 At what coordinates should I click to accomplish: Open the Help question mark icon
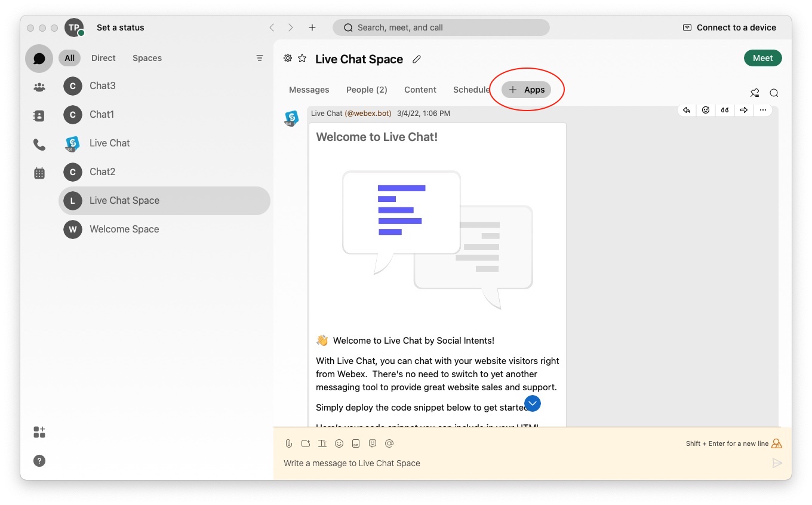click(x=39, y=461)
